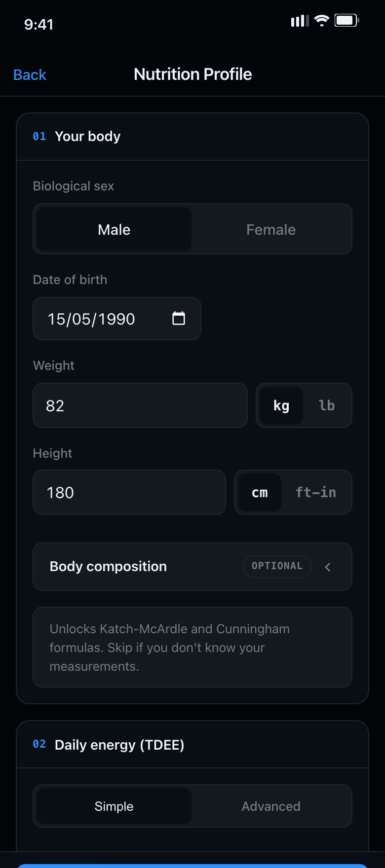Select Male biological sex
This screenshot has height=868, width=385.
click(x=114, y=229)
